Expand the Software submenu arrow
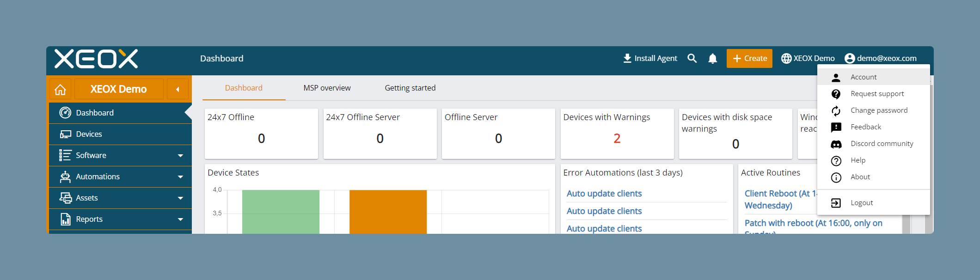The image size is (980, 280). point(180,156)
